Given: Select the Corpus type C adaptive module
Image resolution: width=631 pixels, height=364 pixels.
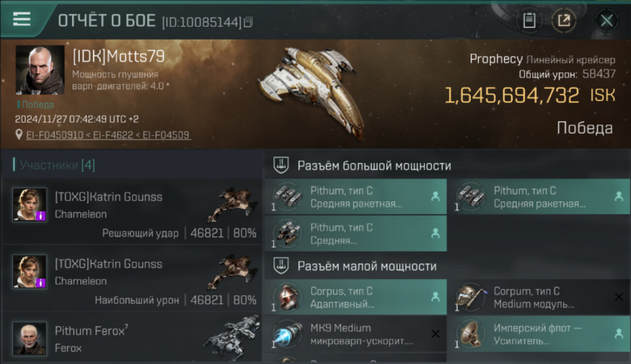Looking at the screenshot, I should pos(356,298).
